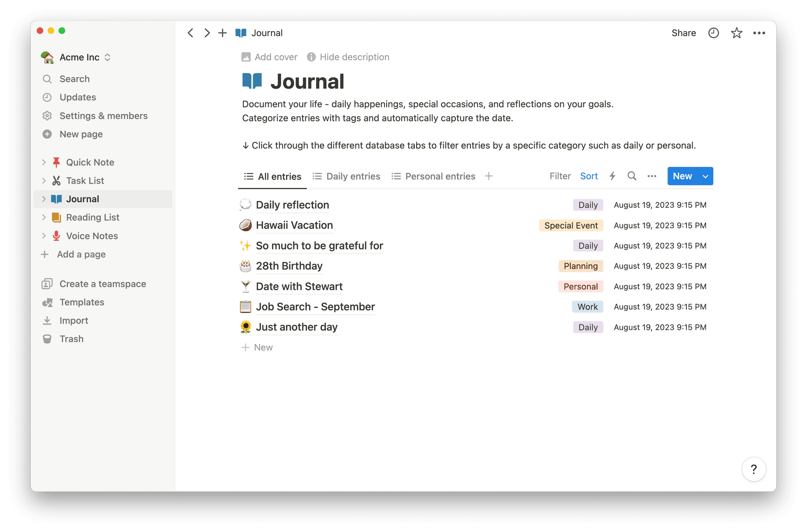
Task: Click the lightning bolt automation icon
Action: pos(613,176)
